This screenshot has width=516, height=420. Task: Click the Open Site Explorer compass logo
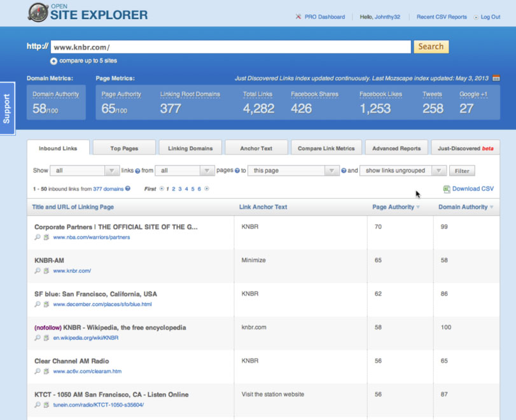(x=38, y=13)
